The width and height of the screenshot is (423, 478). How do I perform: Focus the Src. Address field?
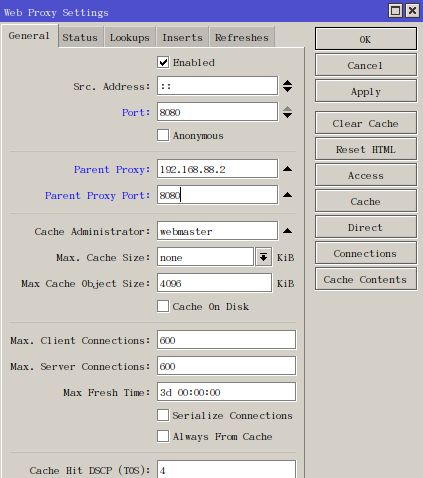(x=217, y=86)
